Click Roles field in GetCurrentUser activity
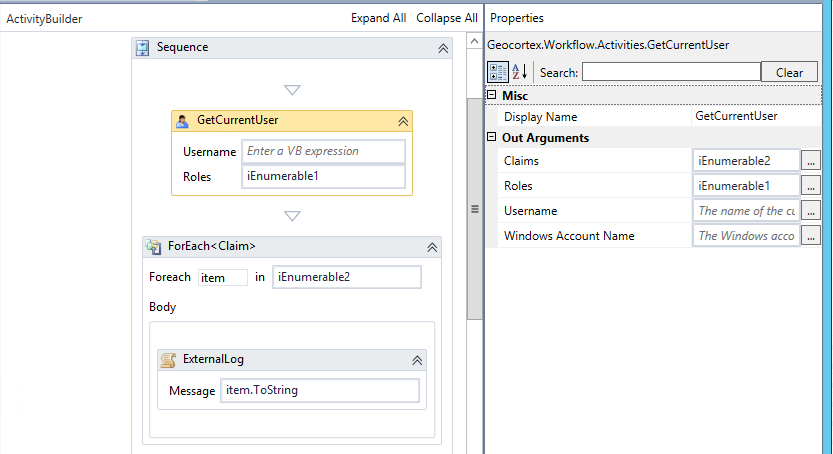 point(324,176)
